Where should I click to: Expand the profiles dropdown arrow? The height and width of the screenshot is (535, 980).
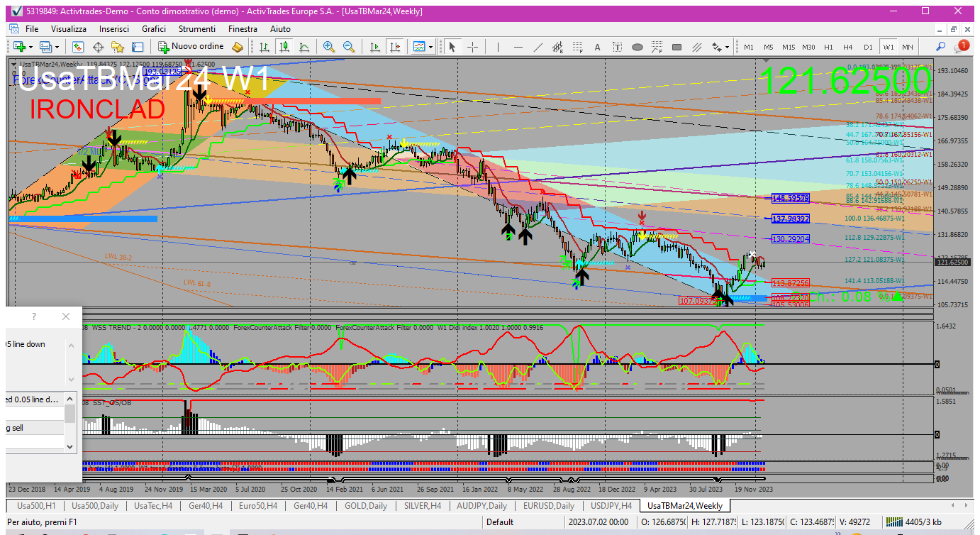tap(57, 47)
